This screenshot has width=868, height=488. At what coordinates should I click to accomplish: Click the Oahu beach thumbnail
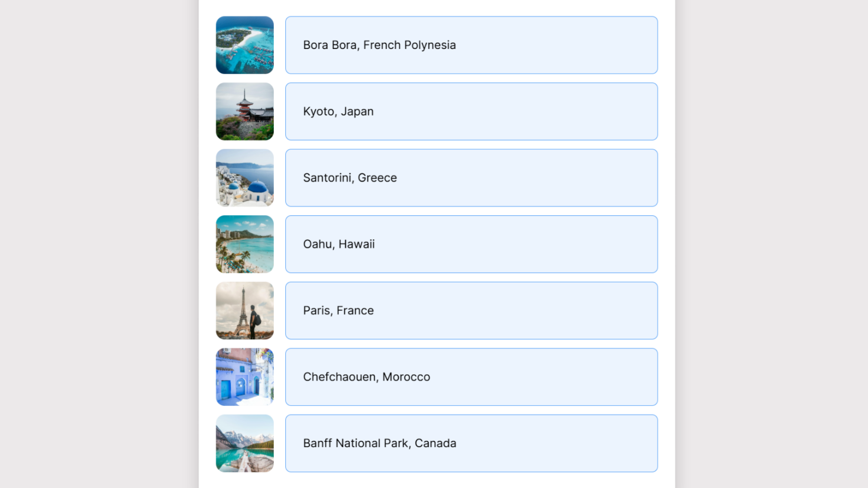click(x=244, y=244)
